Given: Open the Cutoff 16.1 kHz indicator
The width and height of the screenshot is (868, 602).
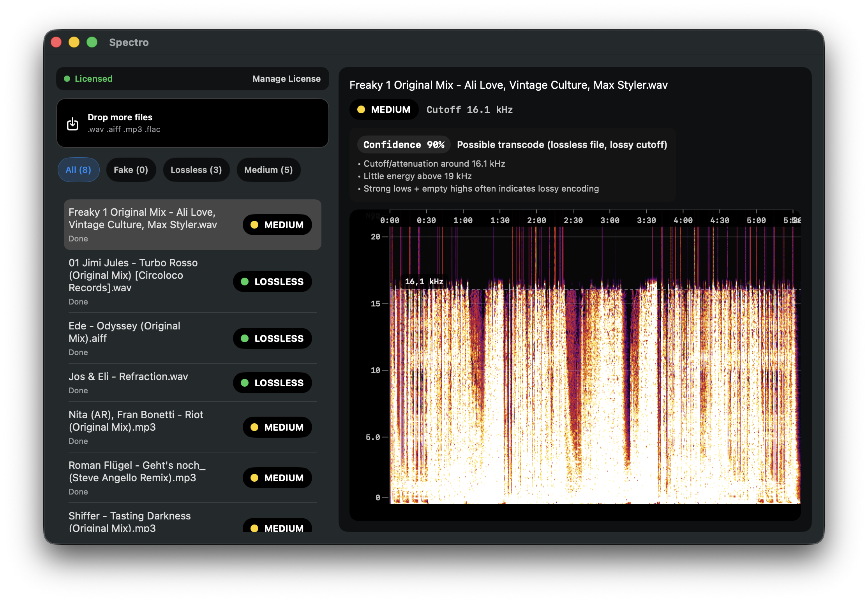Looking at the screenshot, I should 469,109.
